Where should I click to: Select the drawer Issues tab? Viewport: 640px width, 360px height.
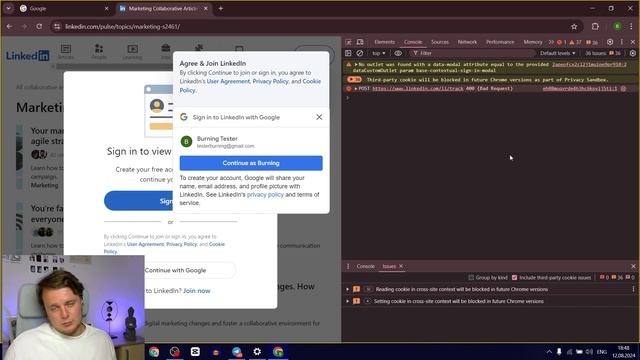point(389,266)
